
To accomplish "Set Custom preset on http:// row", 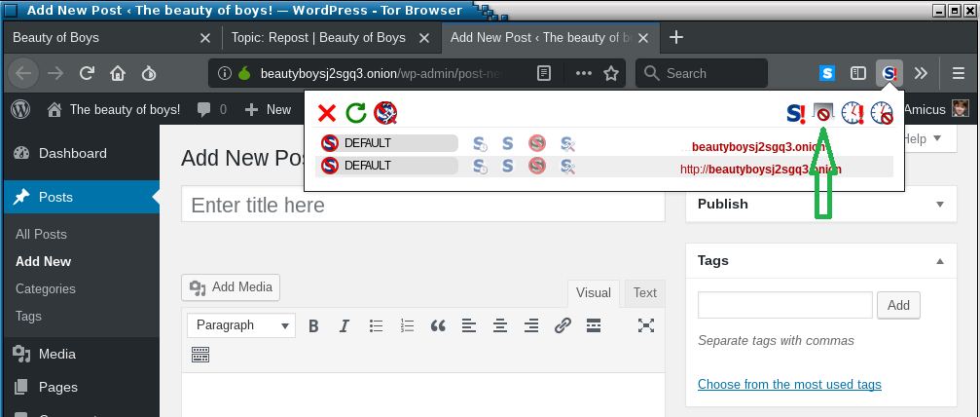I will click(567, 167).
